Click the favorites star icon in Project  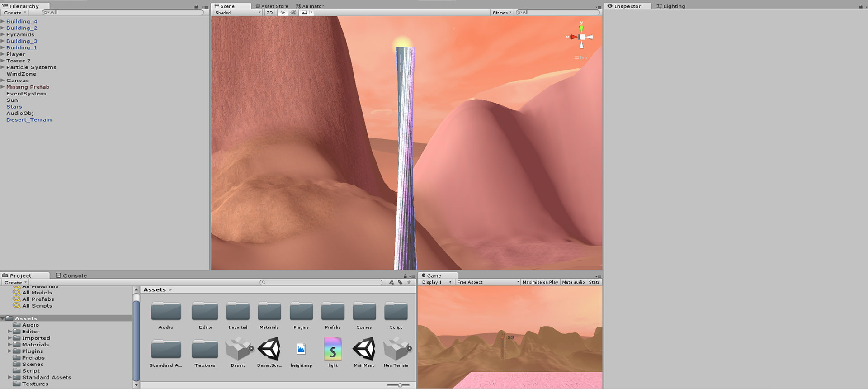409,282
